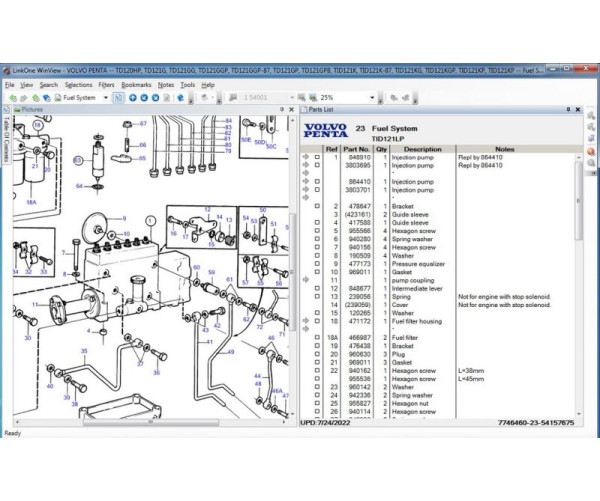The image size is (600, 501).
Task: Click the red globe icon in the right sidebar
Action: pos(591,151)
